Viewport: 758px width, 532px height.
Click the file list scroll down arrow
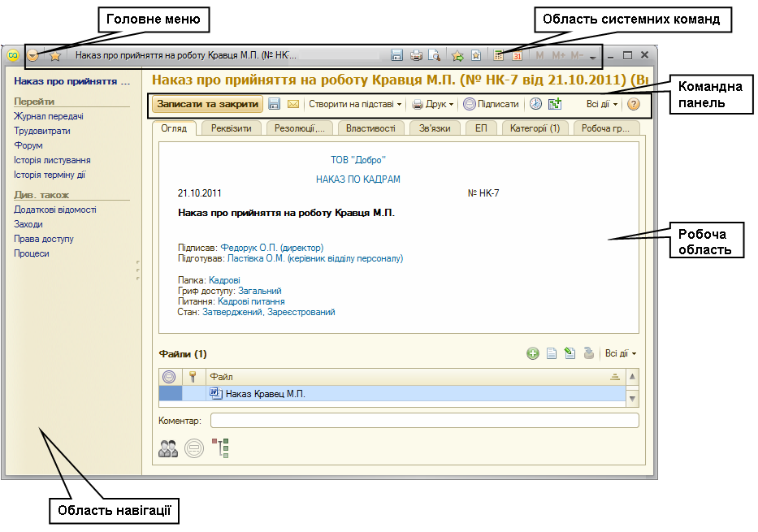point(632,399)
